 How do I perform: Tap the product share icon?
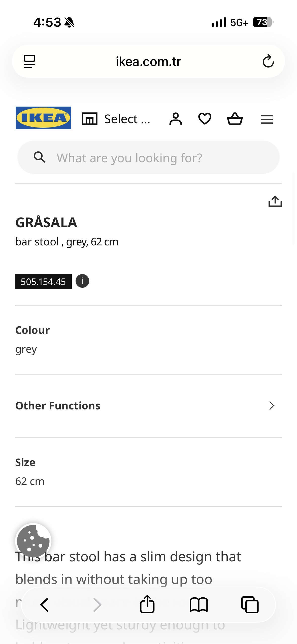(x=275, y=201)
